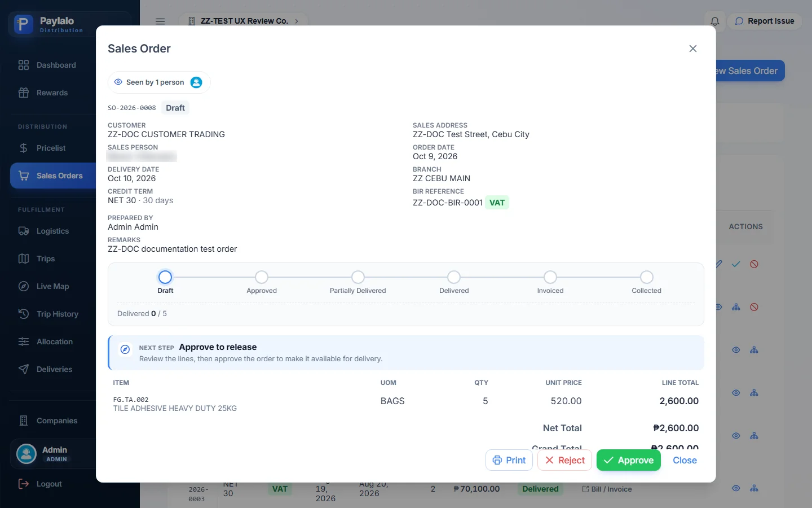This screenshot has height=508, width=812.
Task: Click the Invoiced step circle in the progress tracker
Action: click(x=550, y=277)
